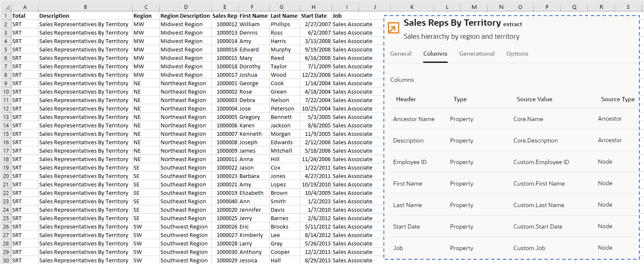Select cell with last name Mitchell

[x=285, y=151]
